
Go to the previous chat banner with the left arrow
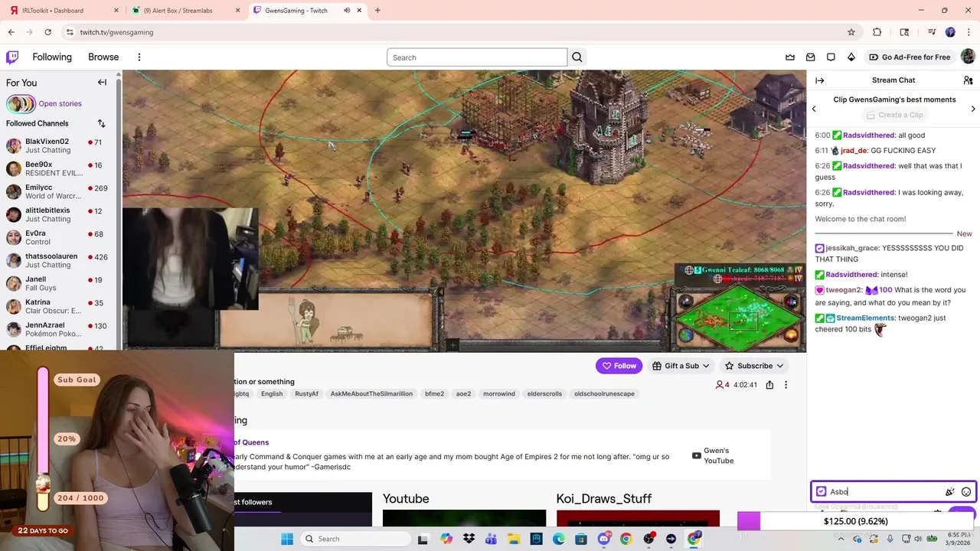click(x=814, y=109)
